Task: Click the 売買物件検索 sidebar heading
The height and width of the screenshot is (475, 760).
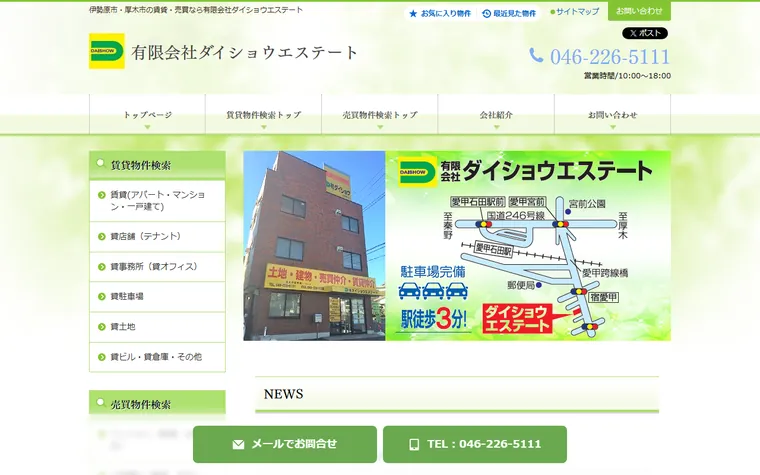Action: point(158,403)
